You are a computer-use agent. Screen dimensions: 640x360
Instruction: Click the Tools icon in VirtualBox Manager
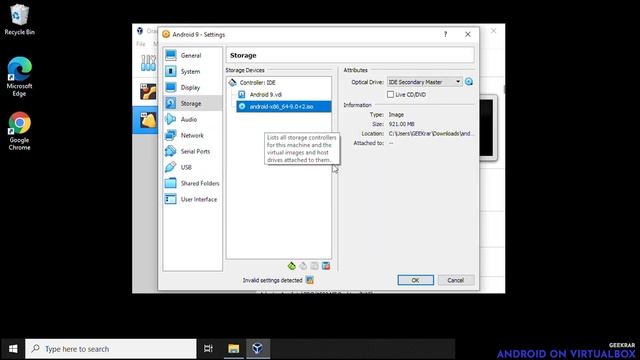tap(148, 63)
